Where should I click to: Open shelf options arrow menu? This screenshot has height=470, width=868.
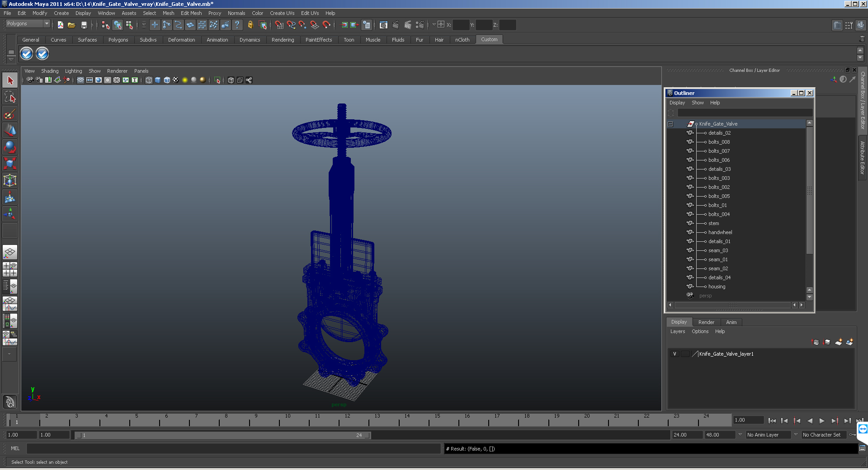click(x=11, y=59)
